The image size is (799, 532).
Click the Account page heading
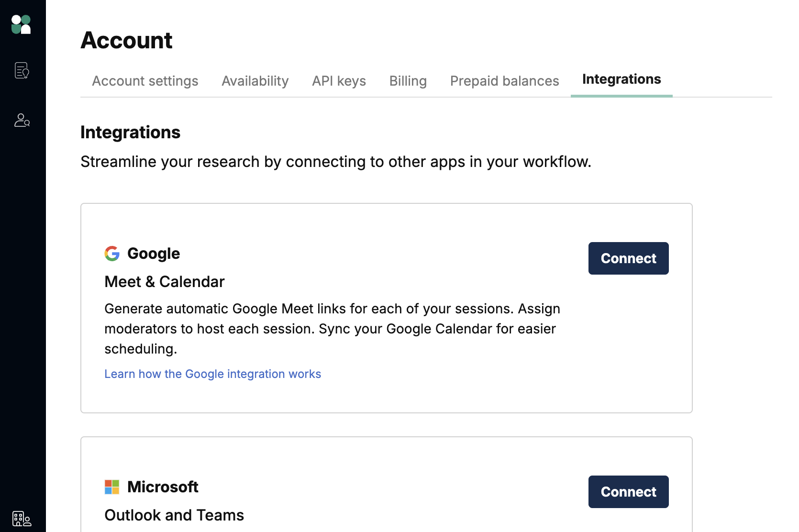[126, 40]
